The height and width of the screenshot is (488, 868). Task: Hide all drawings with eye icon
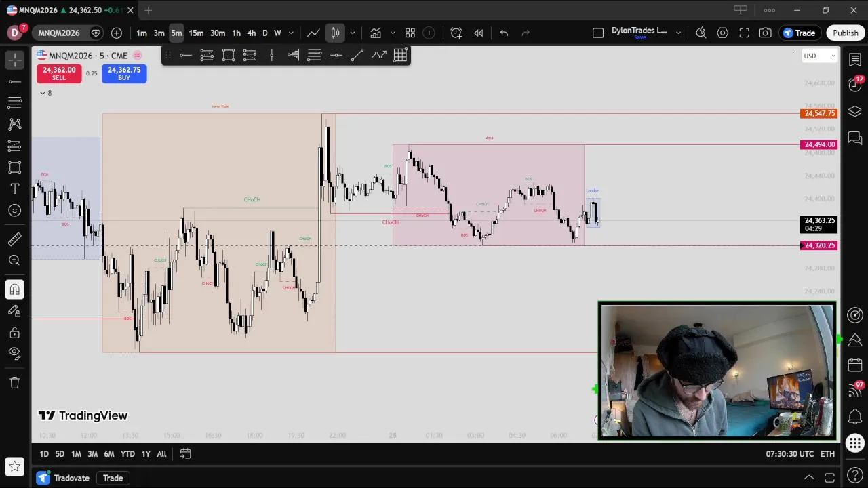14,352
